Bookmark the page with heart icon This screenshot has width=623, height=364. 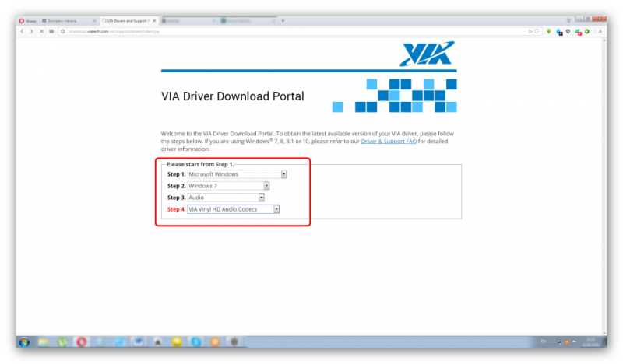coord(537,31)
